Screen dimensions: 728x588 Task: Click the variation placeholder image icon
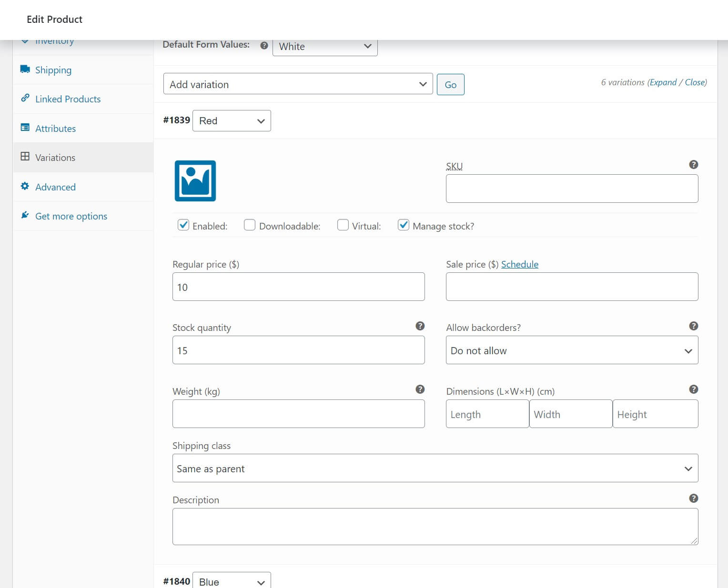[195, 181]
